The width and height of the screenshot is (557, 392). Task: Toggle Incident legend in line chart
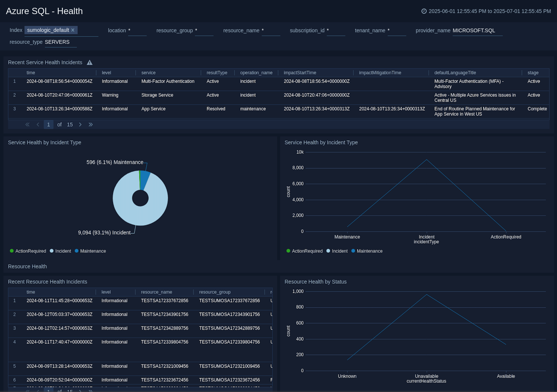337,251
